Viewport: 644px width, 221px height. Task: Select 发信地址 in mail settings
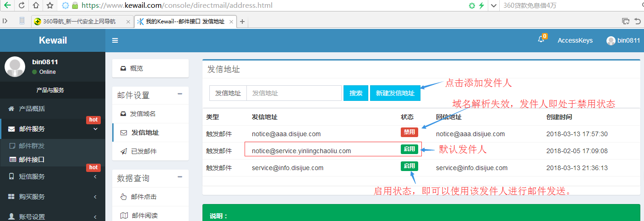click(x=150, y=133)
